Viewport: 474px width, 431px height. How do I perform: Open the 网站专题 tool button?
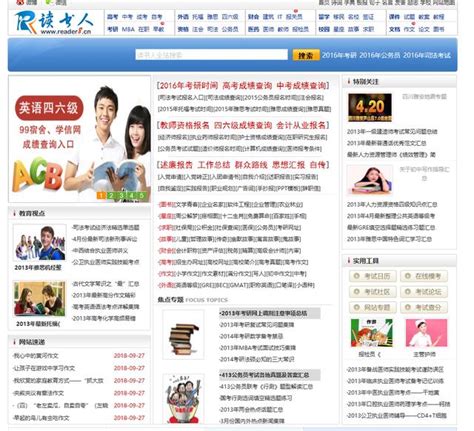pos(373,307)
